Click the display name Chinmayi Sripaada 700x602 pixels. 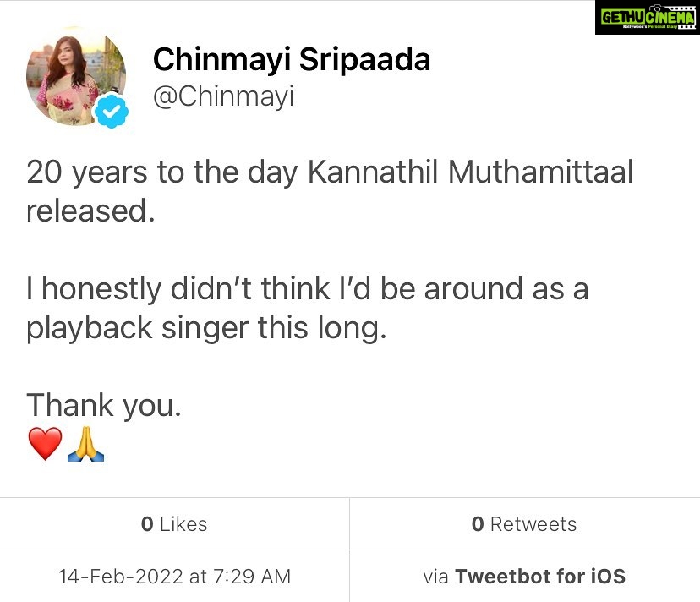(x=291, y=60)
